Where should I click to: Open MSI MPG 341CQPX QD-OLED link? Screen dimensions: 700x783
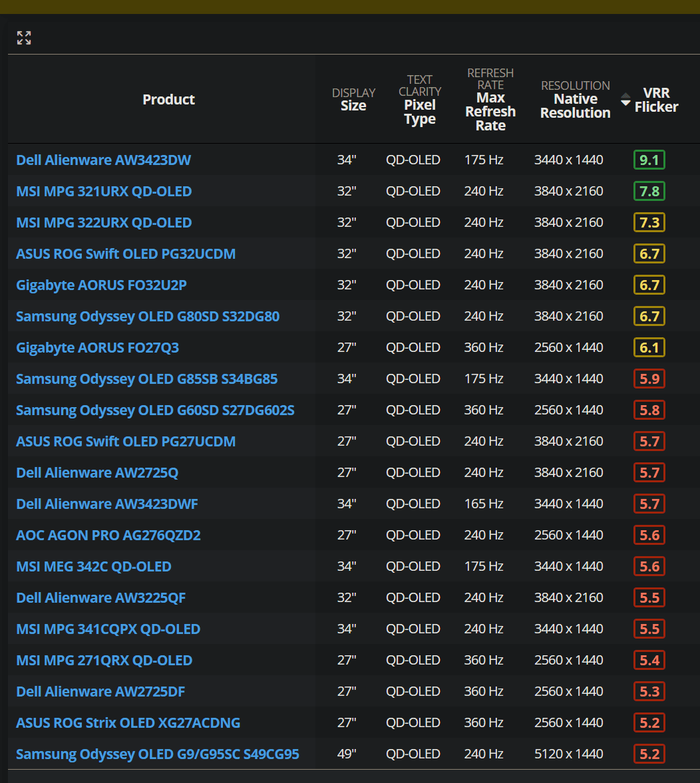(108, 629)
